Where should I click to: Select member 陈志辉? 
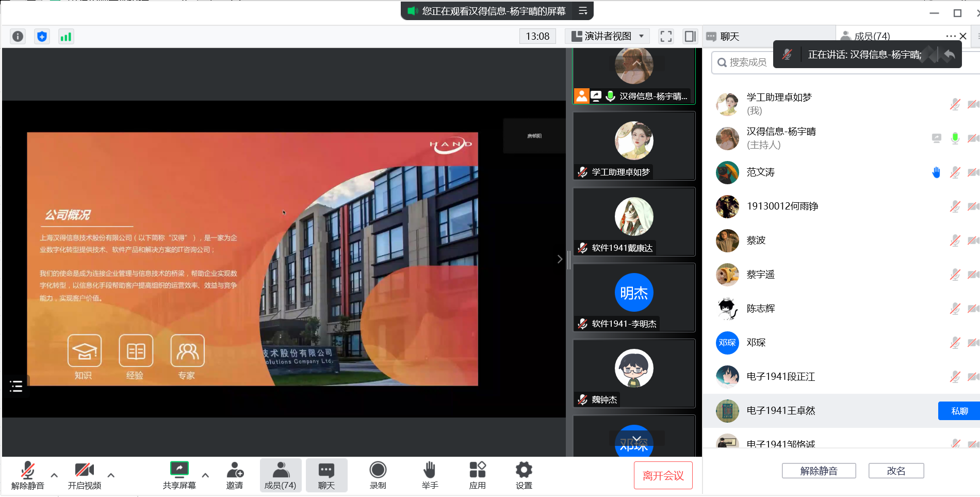[841, 309]
